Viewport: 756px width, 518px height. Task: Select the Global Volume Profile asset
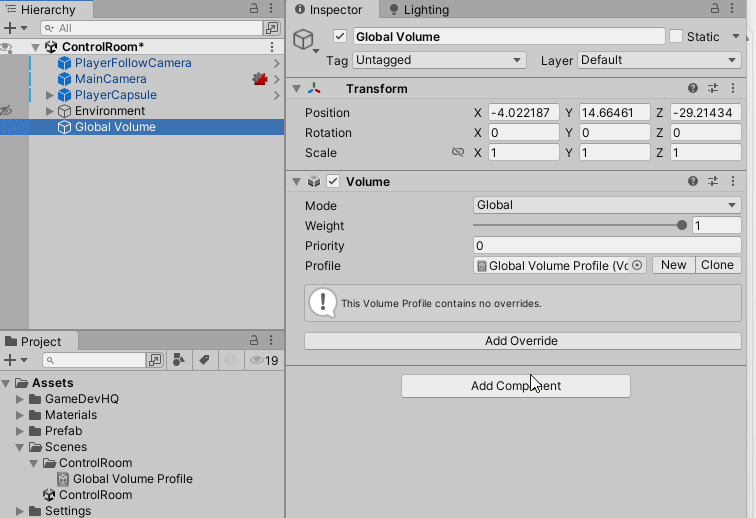point(125,479)
